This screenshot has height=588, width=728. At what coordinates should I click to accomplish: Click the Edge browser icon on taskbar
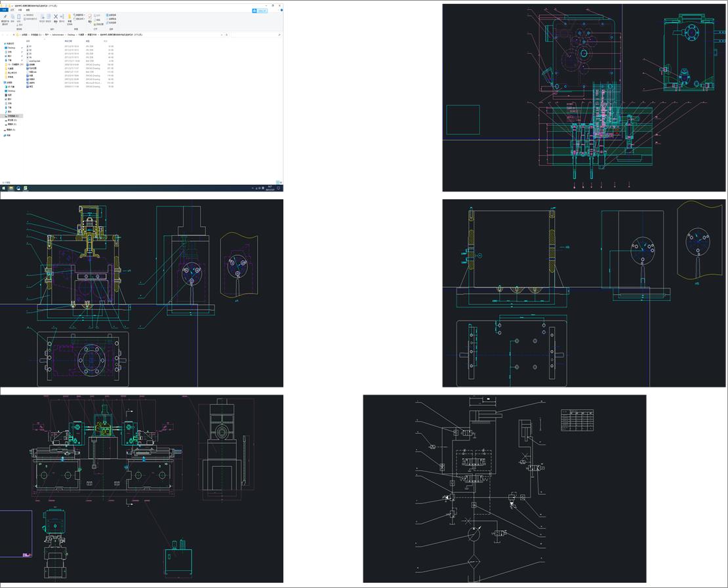point(18,188)
